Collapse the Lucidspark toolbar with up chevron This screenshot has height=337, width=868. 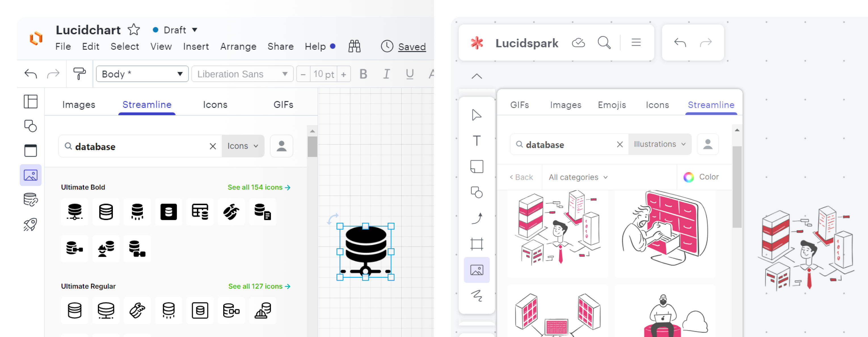pos(477,77)
